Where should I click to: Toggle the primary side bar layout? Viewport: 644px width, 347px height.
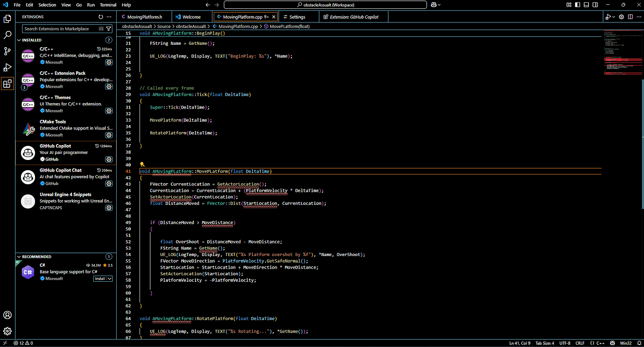click(x=578, y=5)
